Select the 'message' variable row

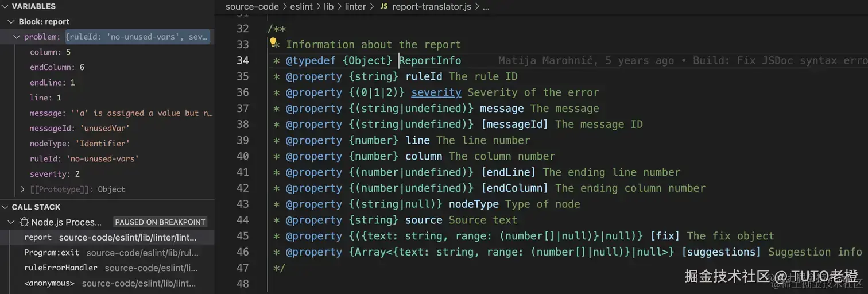[107, 113]
